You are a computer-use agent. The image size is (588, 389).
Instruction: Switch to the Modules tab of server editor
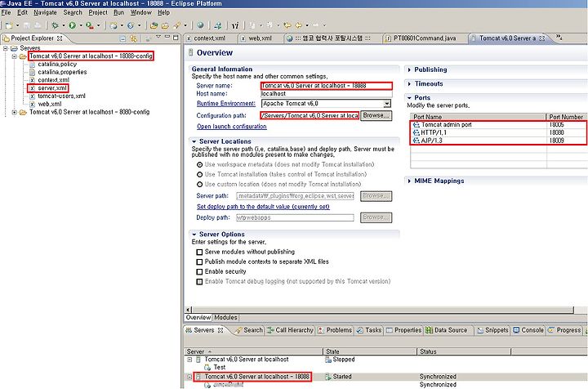click(x=225, y=317)
